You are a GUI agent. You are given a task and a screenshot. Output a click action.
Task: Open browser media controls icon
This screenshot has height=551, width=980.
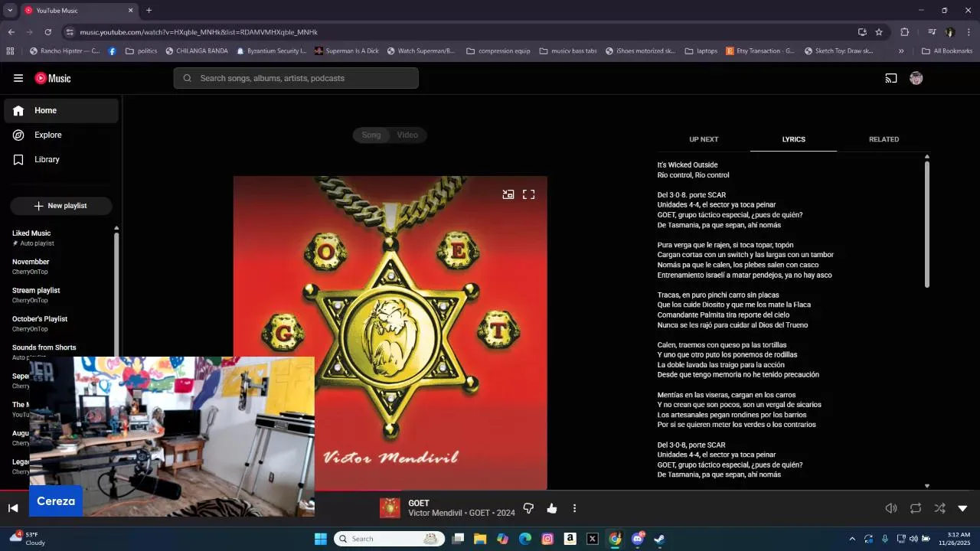click(x=932, y=32)
